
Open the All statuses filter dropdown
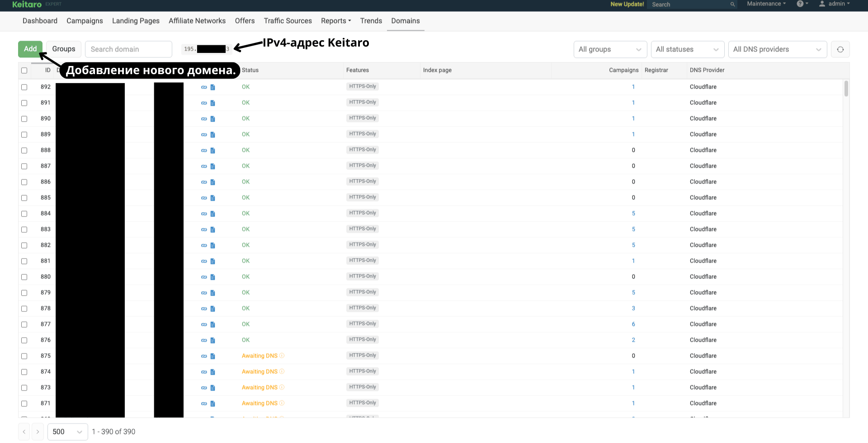click(688, 49)
